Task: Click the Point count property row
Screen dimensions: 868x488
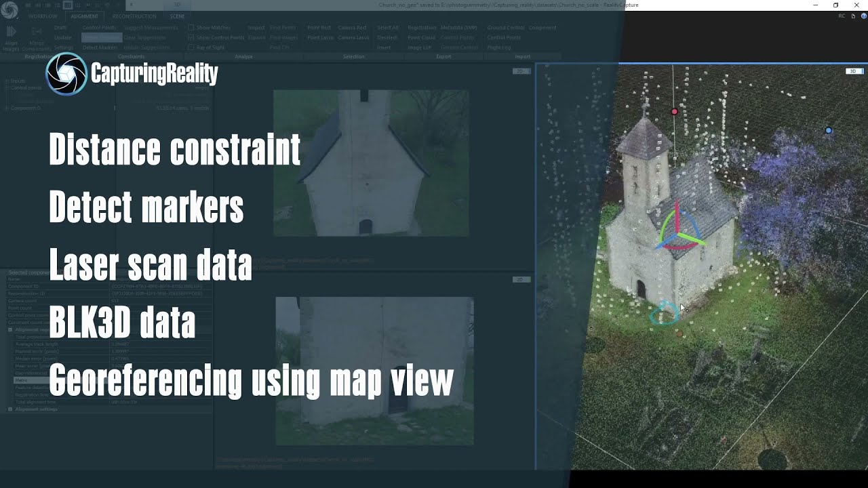Action: click(x=108, y=308)
